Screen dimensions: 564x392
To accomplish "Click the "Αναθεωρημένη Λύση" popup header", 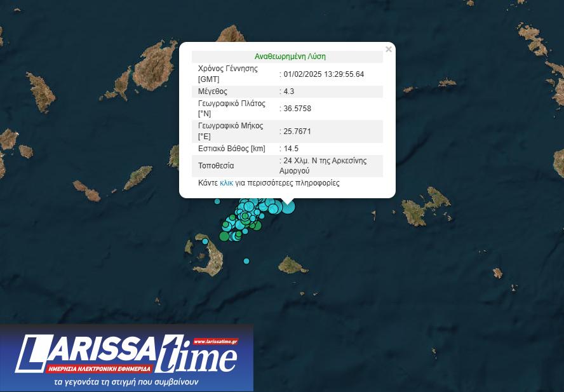I will [x=290, y=57].
